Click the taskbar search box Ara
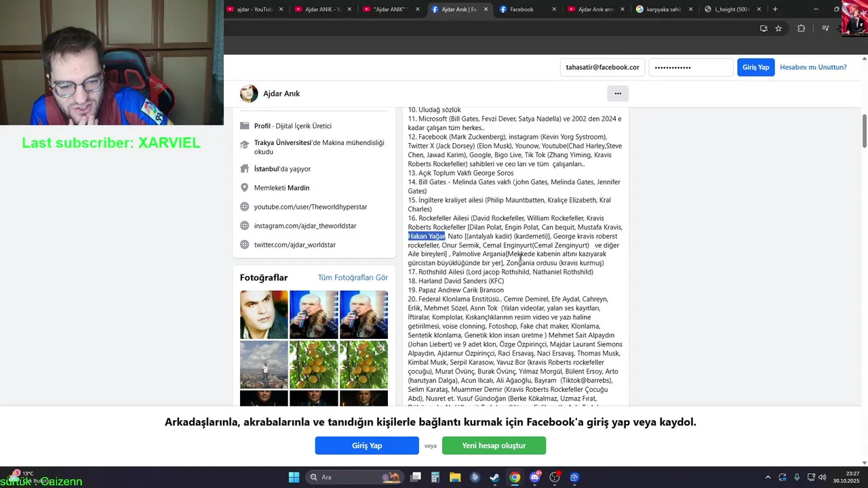 point(355,477)
